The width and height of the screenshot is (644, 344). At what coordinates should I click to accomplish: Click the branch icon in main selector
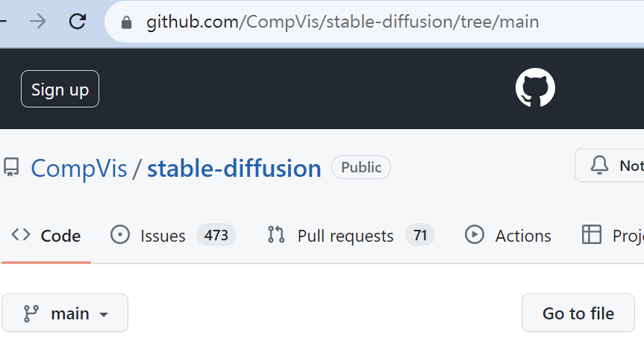pyautogui.click(x=31, y=313)
